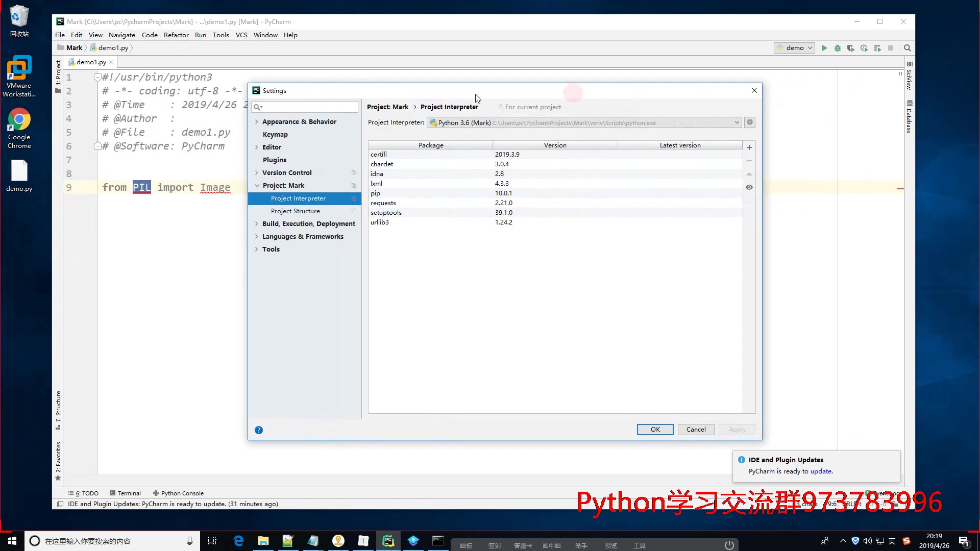This screenshot has width=980, height=551.
Task: Click Cancel in the Settings dialog
Action: (x=696, y=430)
